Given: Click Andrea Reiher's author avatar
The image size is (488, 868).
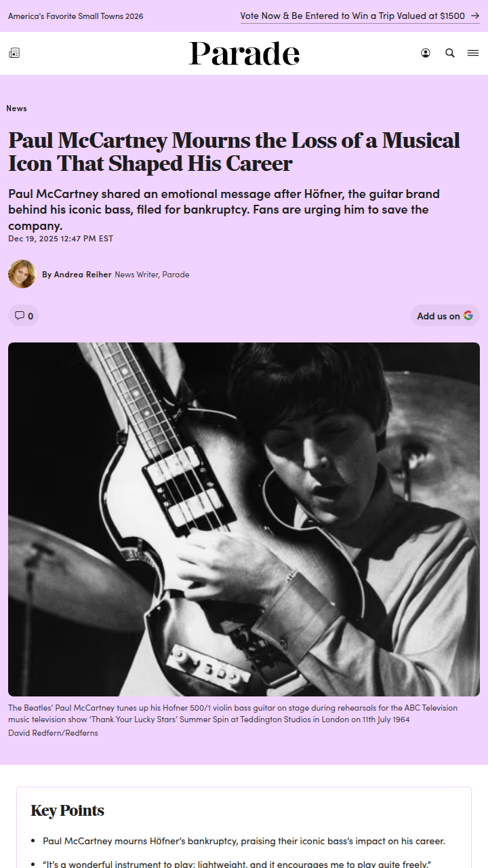Looking at the screenshot, I should [x=22, y=274].
